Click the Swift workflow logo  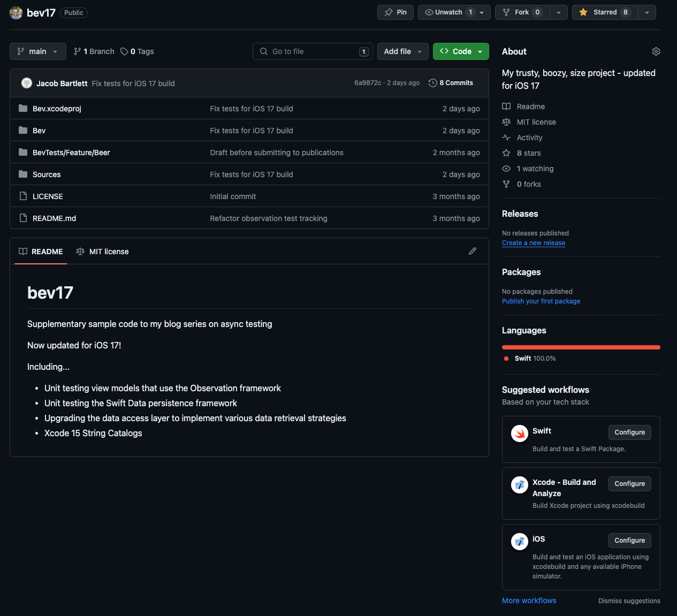pyautogui.click(x=520, y=434)
